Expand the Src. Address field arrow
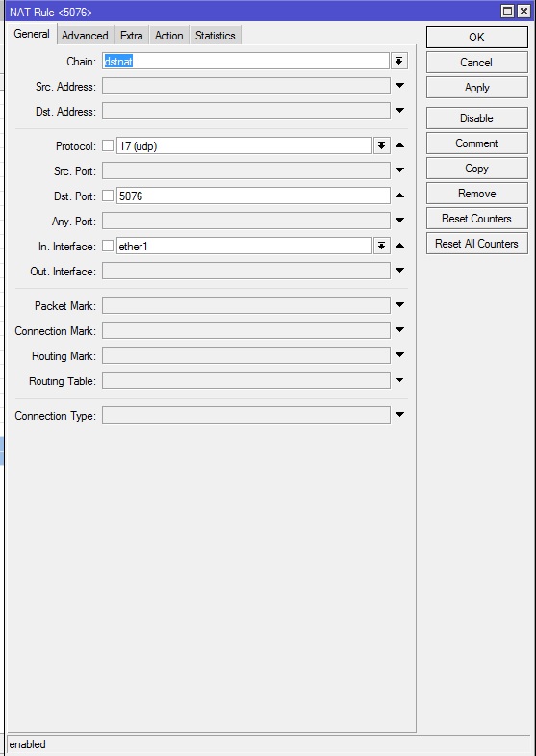The image size is (536, 756). tap(399, 86)
